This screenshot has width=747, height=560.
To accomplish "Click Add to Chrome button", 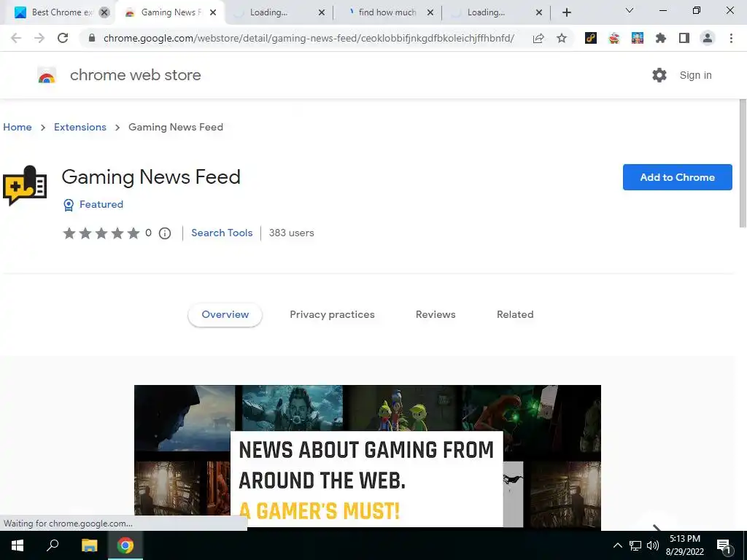I will coord(677,177).
